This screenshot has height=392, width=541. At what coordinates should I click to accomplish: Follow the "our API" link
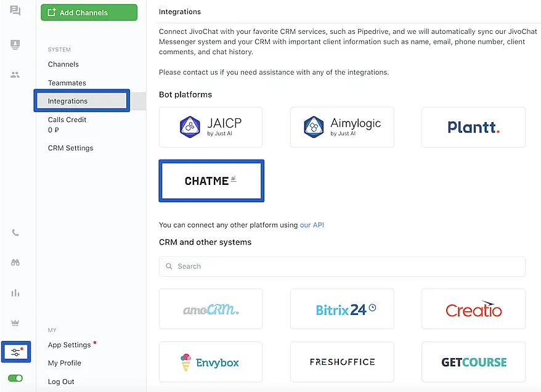[x=312, y=225]
